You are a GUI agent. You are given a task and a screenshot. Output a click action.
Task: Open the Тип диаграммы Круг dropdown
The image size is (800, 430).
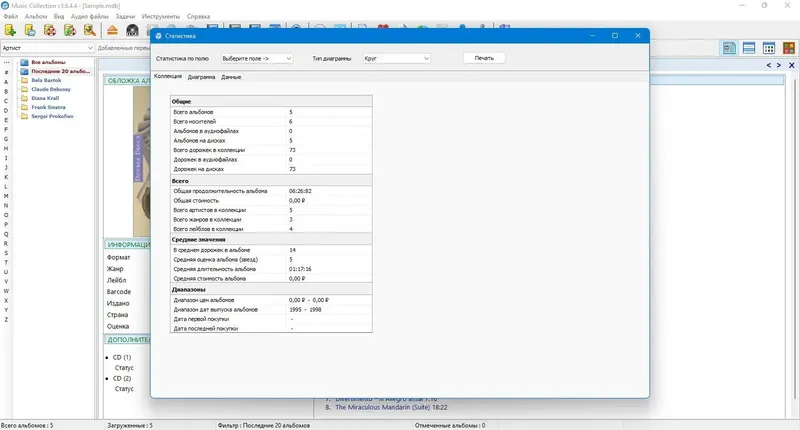396,59
